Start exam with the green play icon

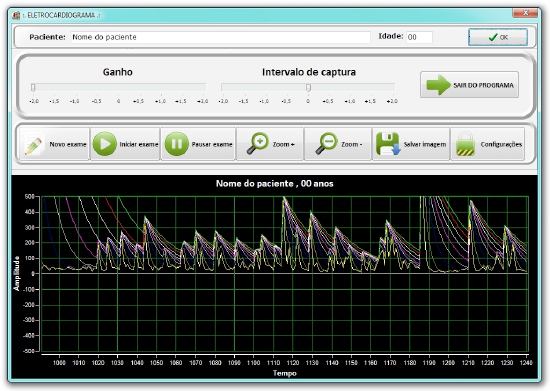point(105,144)
